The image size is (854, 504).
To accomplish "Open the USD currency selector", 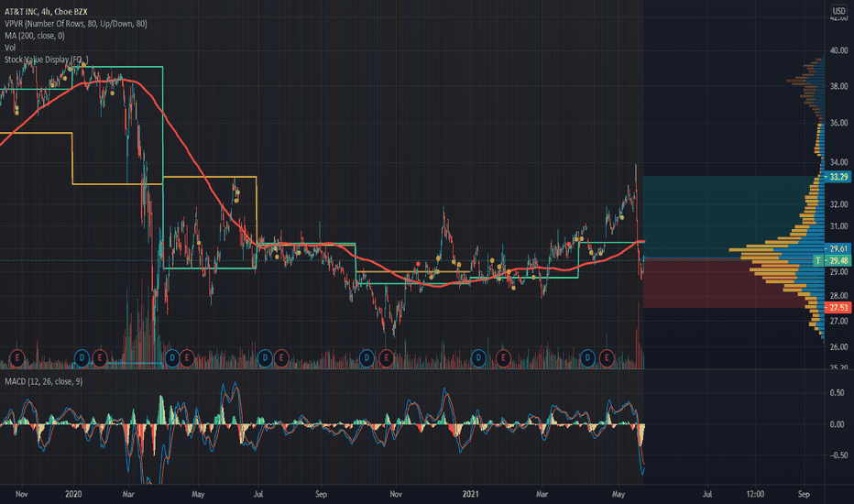I will click(838, 11).
